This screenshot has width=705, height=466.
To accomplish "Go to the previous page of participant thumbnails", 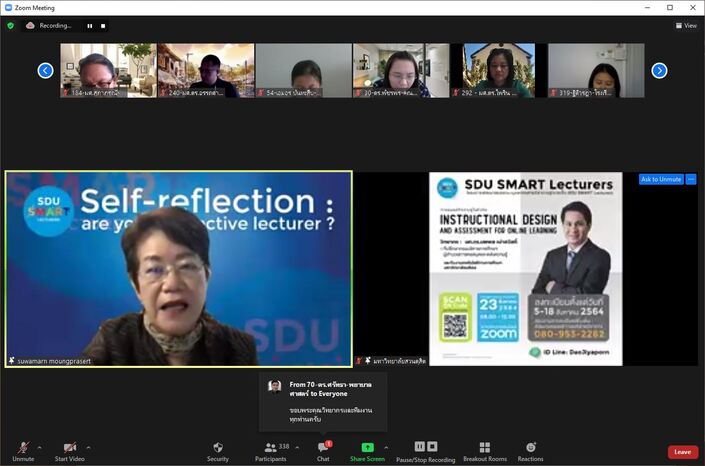I will click(x=45, y=71).
